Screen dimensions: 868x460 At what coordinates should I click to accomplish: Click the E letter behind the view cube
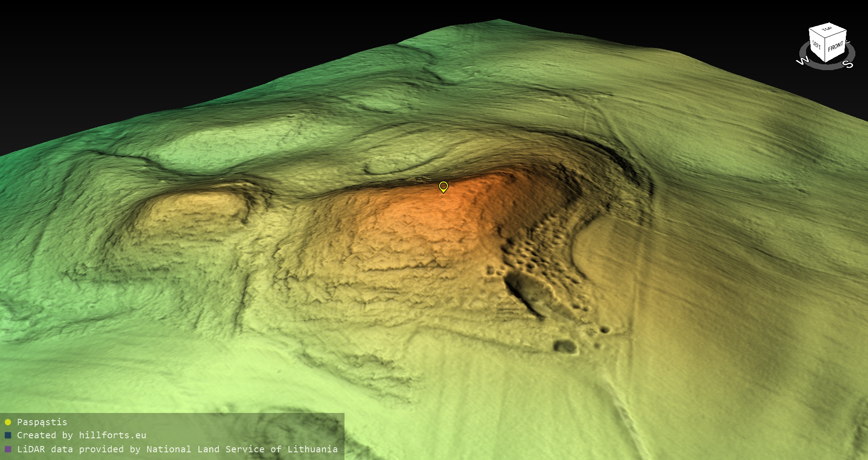click(848, 43)
